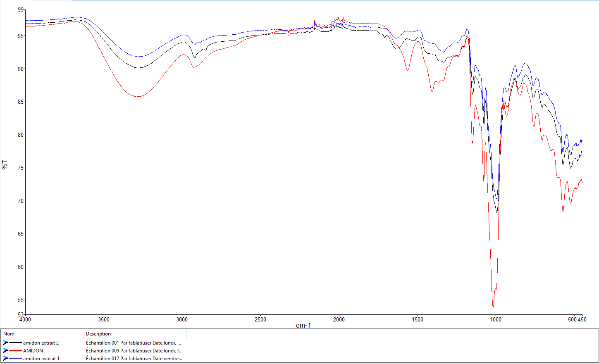Click the Description column header
This screenshot has width=599, height=364.
(98, 334)
